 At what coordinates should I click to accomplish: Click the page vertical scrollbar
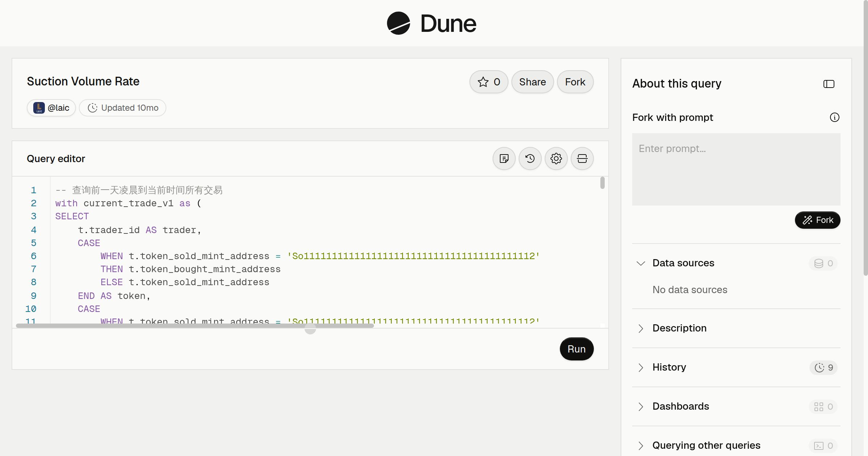865,138
